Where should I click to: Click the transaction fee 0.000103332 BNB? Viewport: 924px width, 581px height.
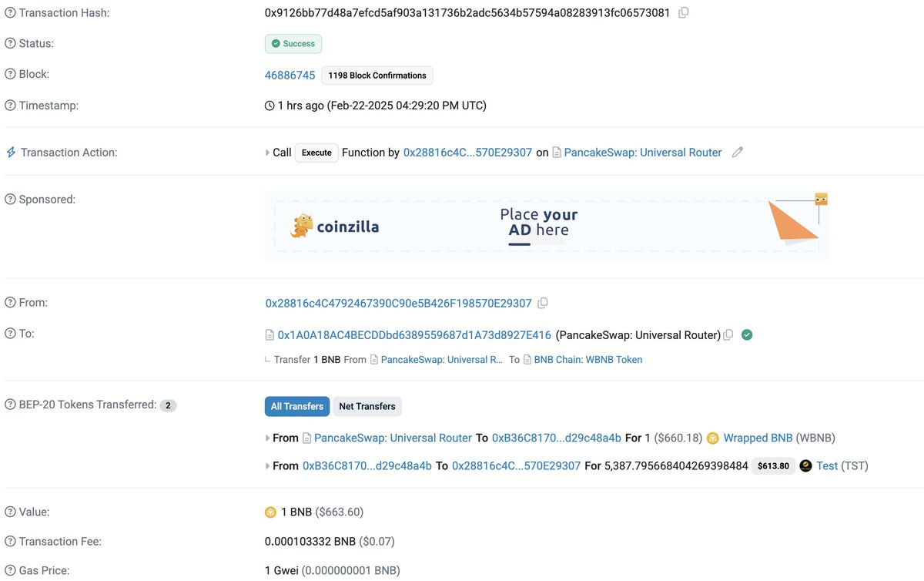310,541
